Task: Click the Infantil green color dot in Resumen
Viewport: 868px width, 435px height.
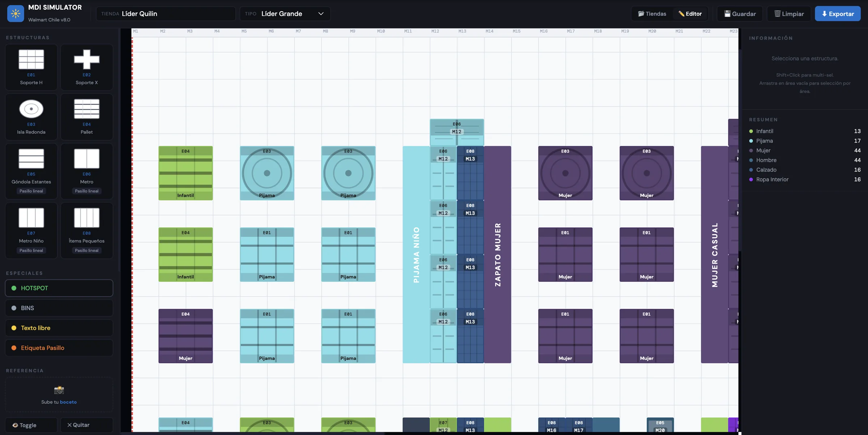Action: [x=751, y=131]
